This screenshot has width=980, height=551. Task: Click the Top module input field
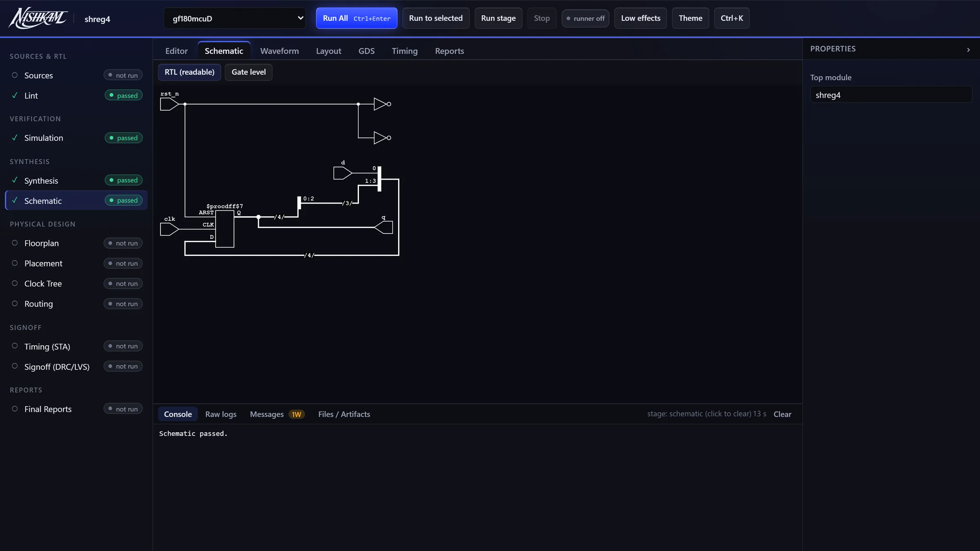(x=891, y=95)
